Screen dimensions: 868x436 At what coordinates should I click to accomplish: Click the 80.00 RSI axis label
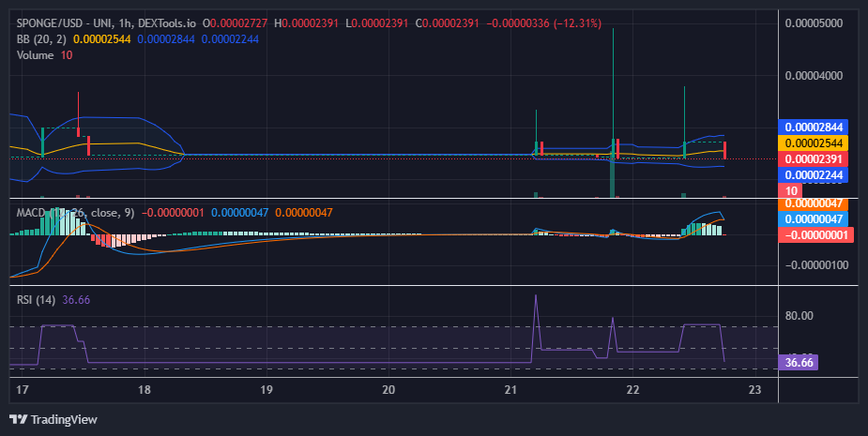click(x=799, y=316)
